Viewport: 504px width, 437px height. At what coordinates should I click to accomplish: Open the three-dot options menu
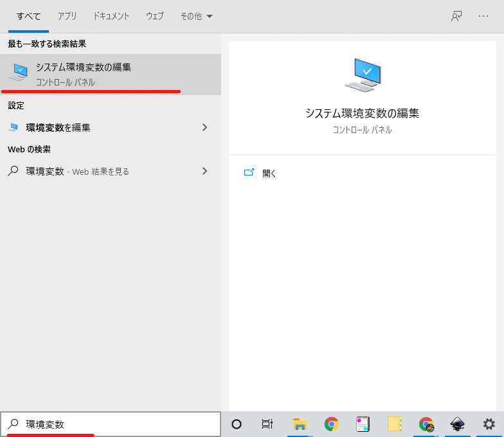pyautogui.click(x=483, y=16)
